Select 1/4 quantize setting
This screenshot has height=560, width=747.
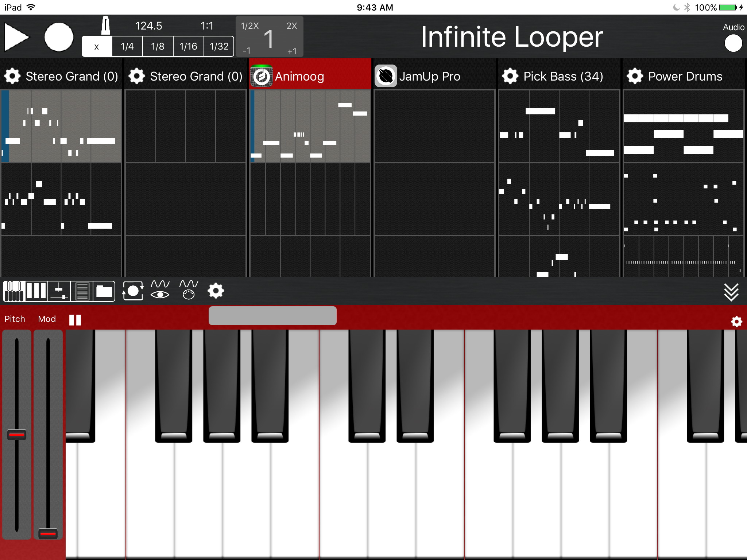127,46
